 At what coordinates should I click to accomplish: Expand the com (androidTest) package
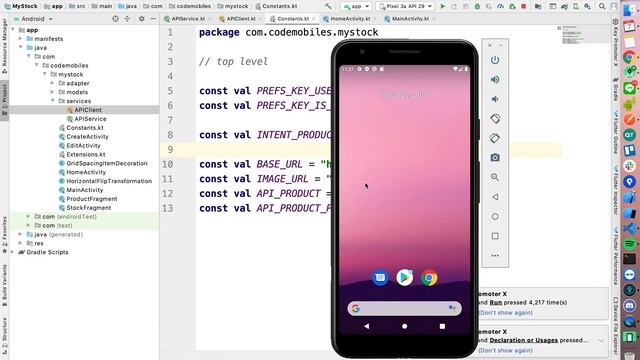[x=28, y=217]
